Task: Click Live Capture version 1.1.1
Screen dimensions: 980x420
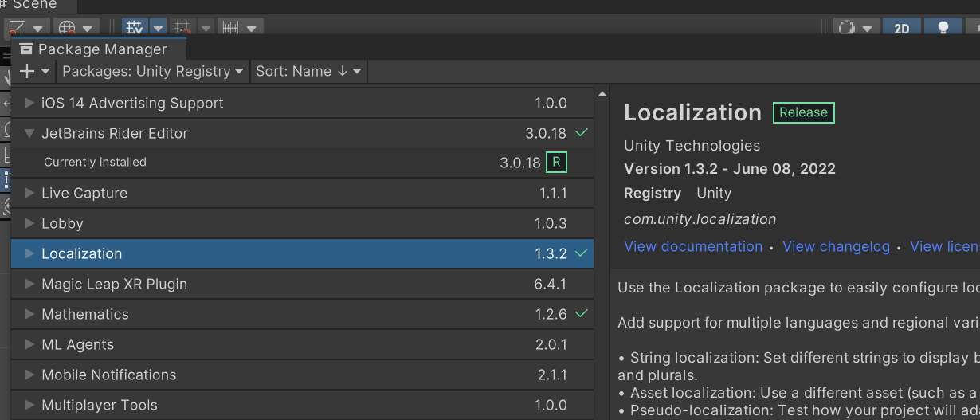Action: [552, 193]
